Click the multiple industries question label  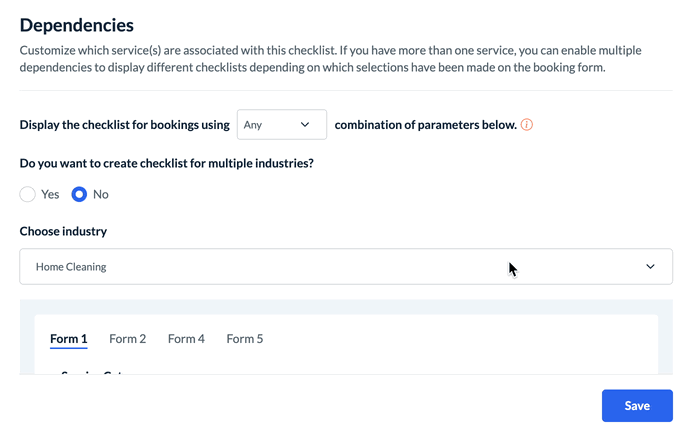tap(174, 163)
